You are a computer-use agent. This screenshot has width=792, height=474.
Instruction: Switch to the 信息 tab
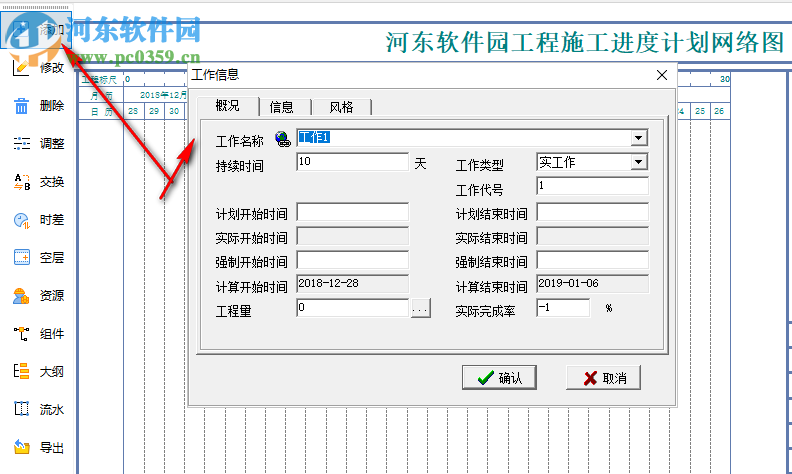click(x=281, y=107)
